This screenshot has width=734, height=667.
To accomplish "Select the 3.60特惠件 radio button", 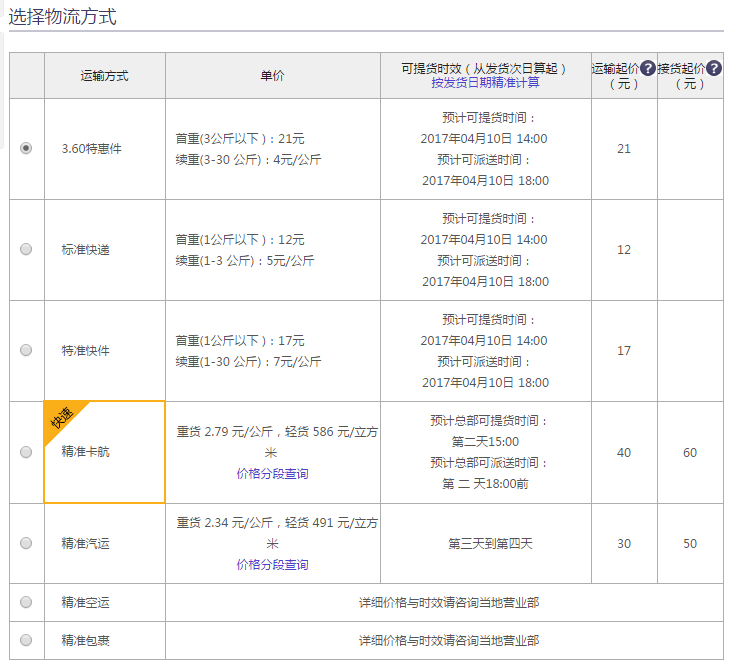I will point(26,148).
